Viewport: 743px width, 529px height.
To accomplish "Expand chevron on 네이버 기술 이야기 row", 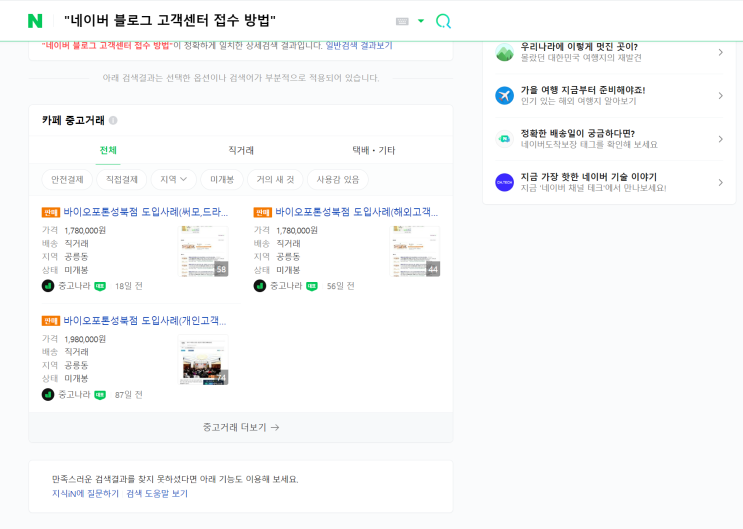I will [x=720, y=182].
